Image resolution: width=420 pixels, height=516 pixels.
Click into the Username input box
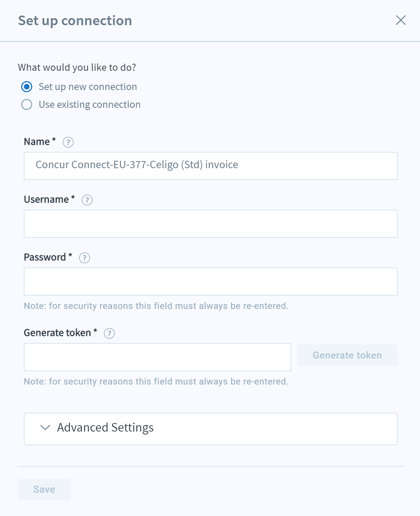point(211,224)
